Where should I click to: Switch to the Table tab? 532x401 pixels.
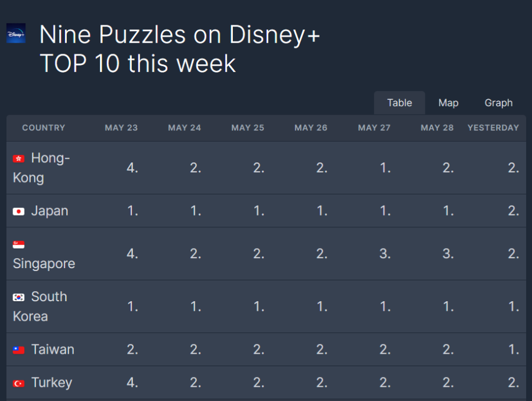tap(400, 103)
